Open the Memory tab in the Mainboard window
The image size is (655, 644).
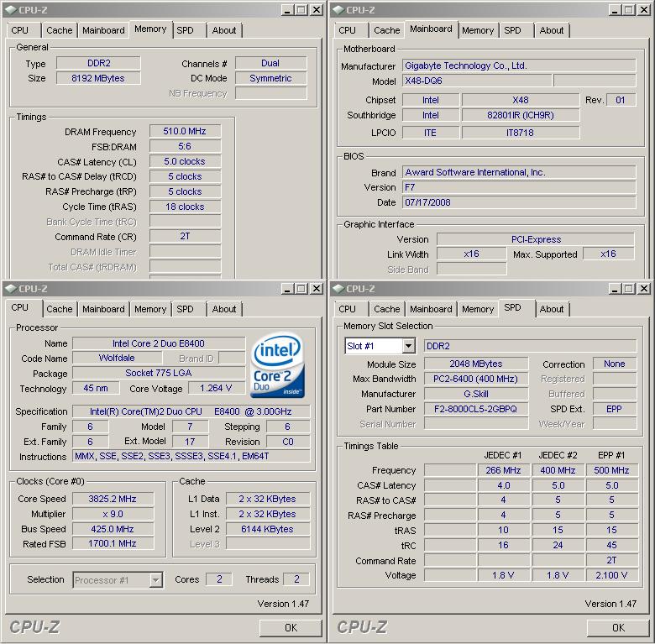pyautogui.click(x=478, y=30)
